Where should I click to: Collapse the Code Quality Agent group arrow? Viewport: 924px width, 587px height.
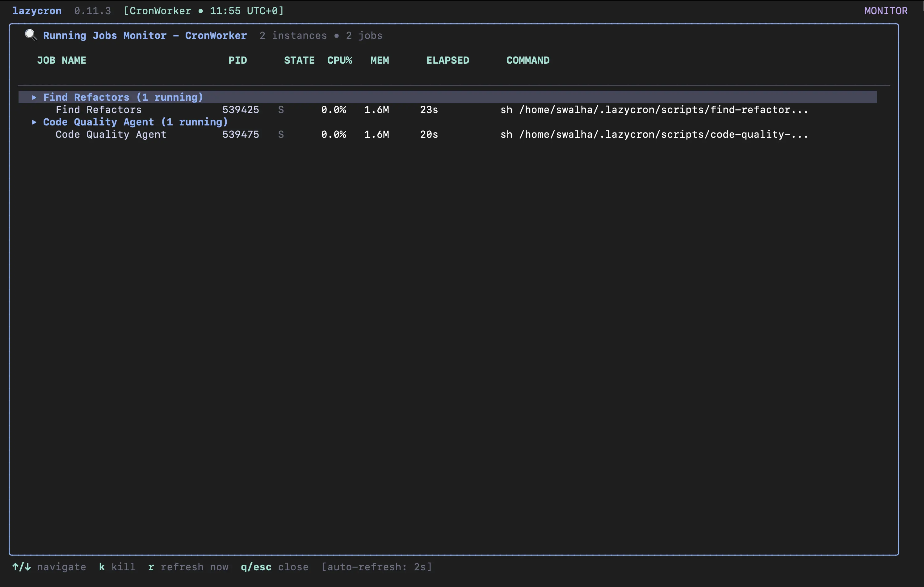34,122
